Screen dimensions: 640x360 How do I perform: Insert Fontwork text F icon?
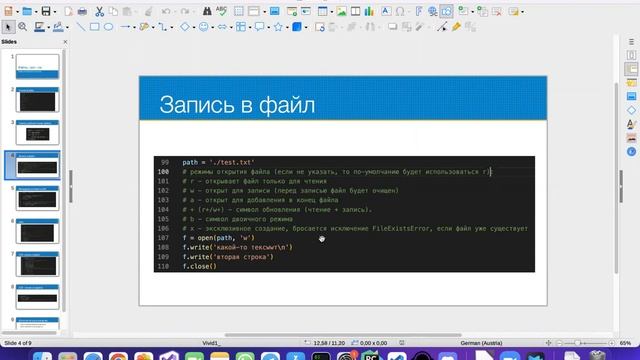point(418,11)
